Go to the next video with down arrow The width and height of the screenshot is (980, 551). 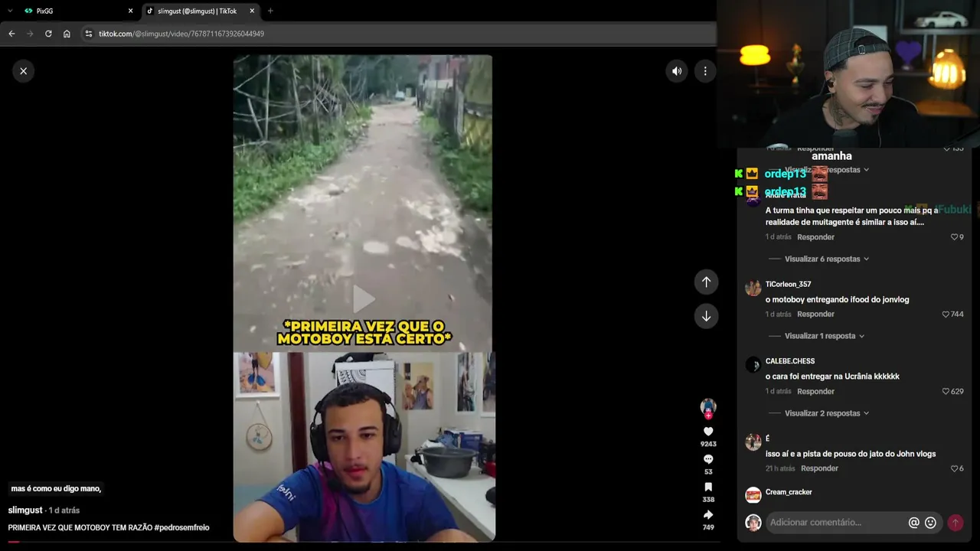click(706, 316)
